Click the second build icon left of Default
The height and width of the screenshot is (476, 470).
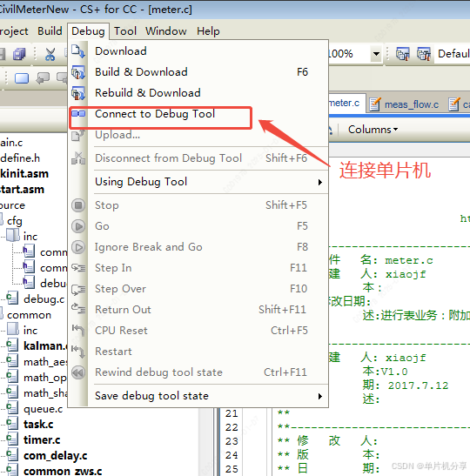424,54
